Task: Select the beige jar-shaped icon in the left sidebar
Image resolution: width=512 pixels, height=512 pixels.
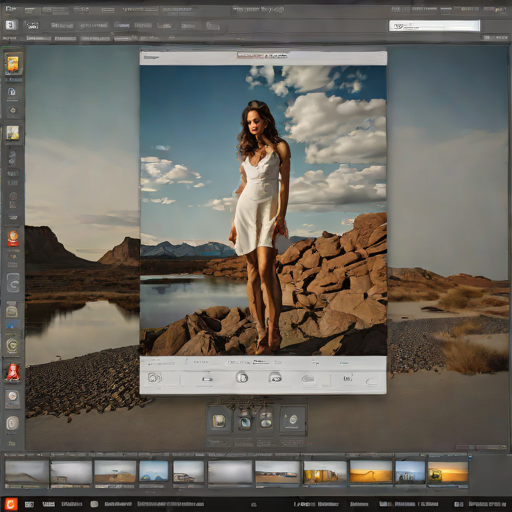Action: [12, 310]
